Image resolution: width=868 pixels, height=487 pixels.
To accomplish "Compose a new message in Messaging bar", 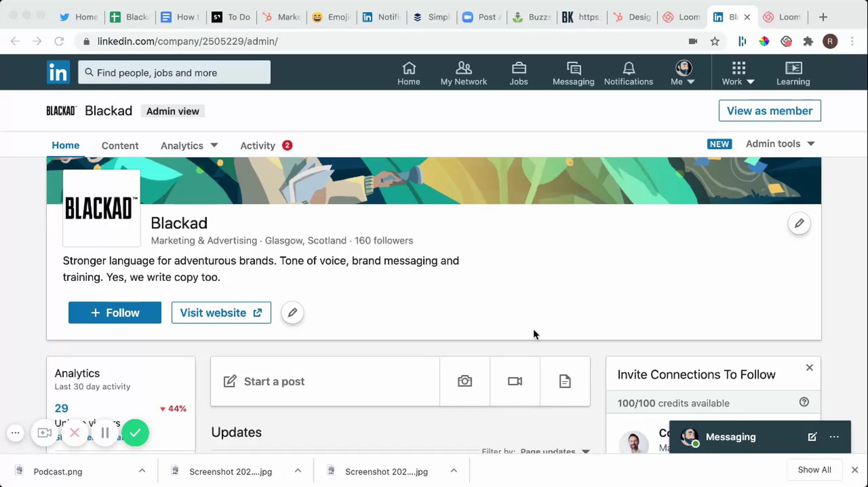I will tap(812, 437).
